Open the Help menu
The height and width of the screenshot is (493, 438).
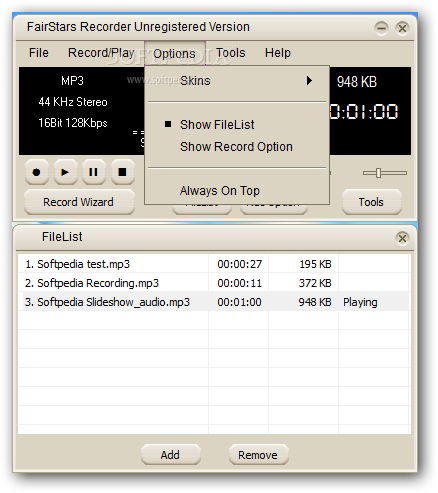tap(278, 53)
